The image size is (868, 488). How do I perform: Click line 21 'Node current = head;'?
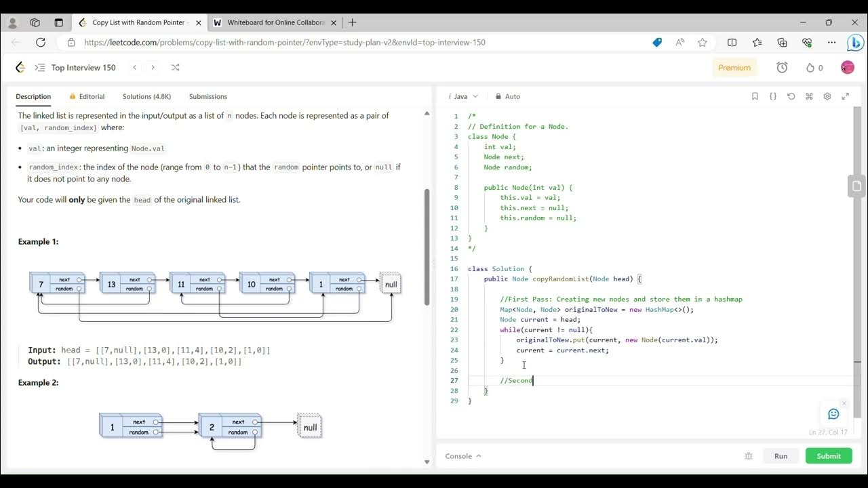tap(540, 319)
